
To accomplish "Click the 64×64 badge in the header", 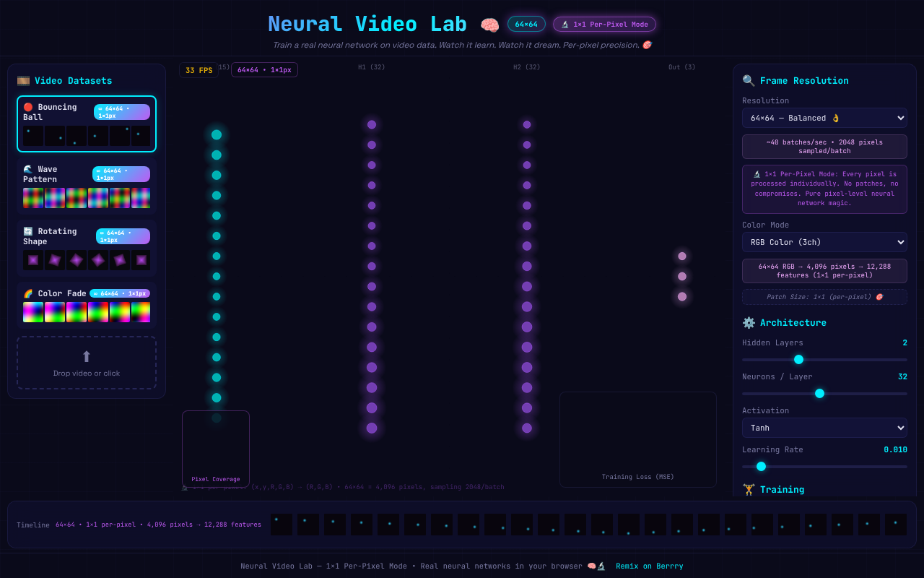I will (x=527, y=24).
